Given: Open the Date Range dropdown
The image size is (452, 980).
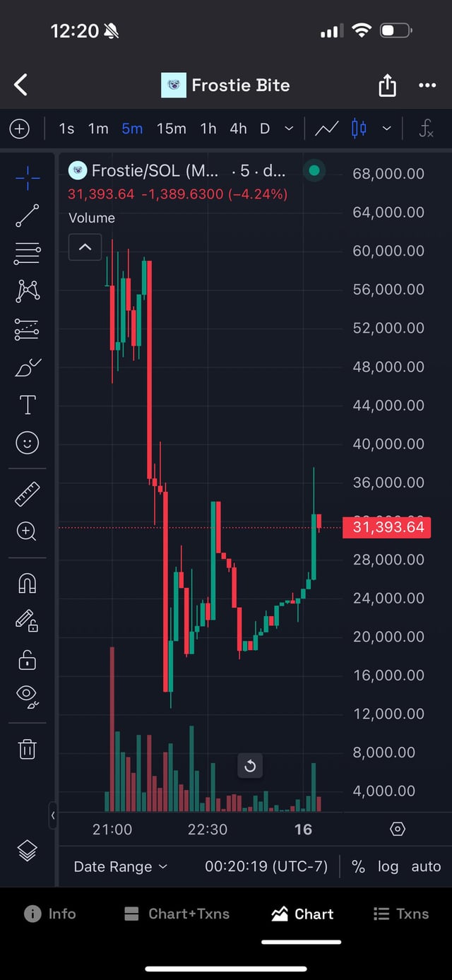Looking at the screenshot, I should (121, 866).
